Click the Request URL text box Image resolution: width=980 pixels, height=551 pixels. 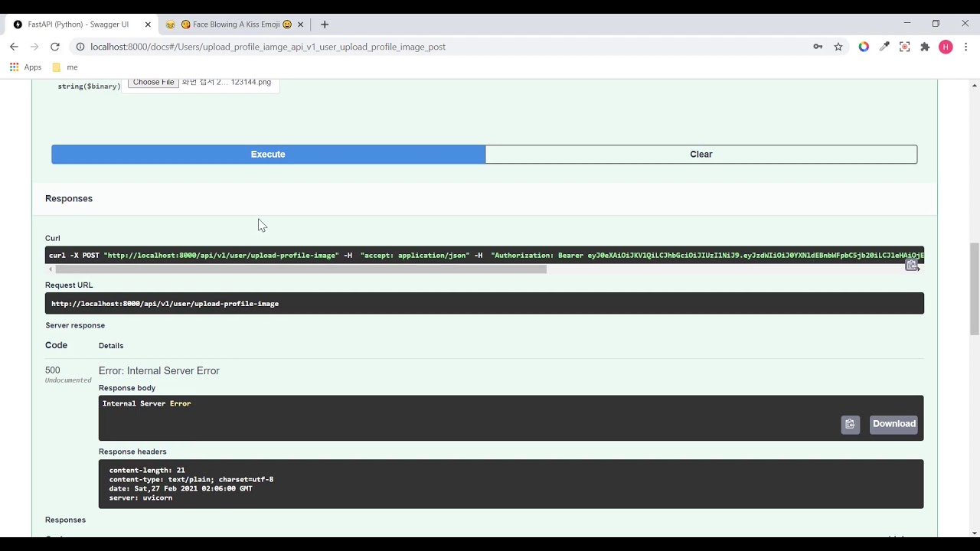point(485,304)
